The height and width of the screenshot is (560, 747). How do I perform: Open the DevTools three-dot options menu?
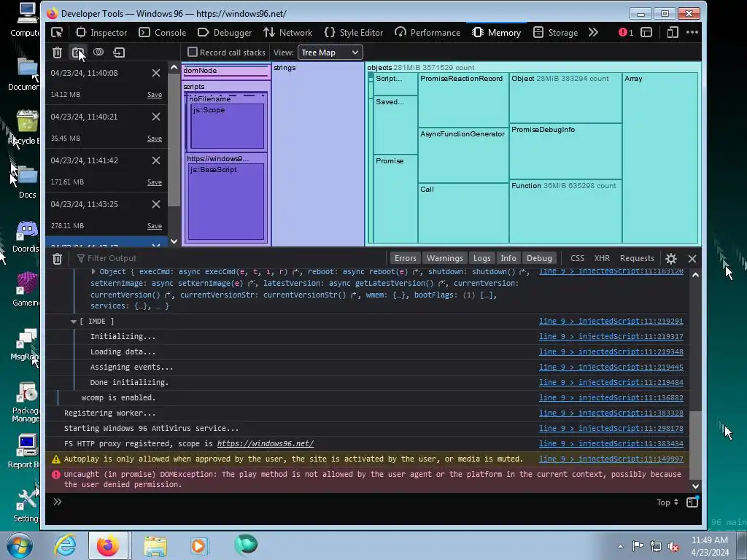[x=692, y=32]
